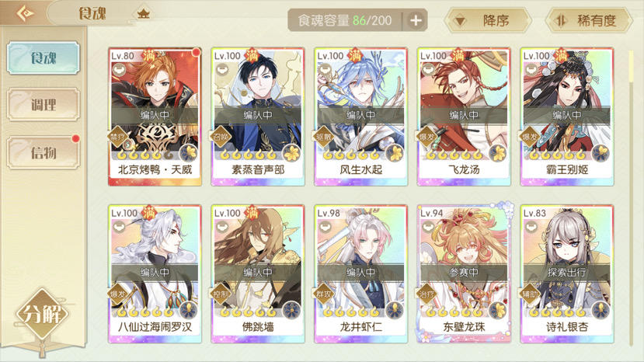Viewport: 644px width, 362px height.
Task: Tap the bowl icon on 诗礼银杏 card
Action: (x=531, y=227)
